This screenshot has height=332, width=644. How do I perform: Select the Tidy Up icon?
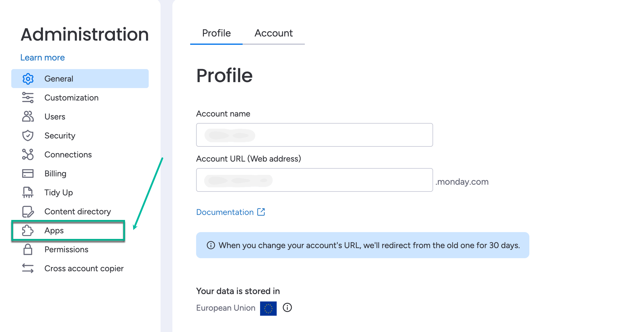[x=28, y=192]
